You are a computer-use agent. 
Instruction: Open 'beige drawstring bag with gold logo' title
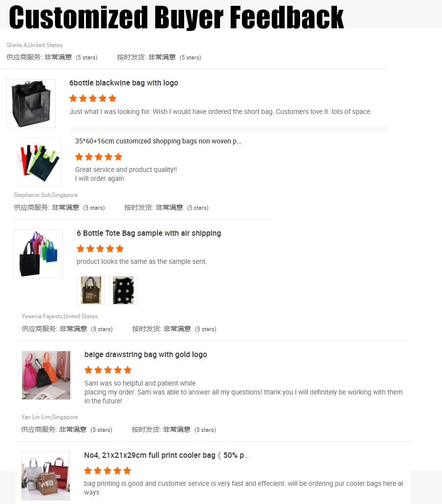click(146, 355)
